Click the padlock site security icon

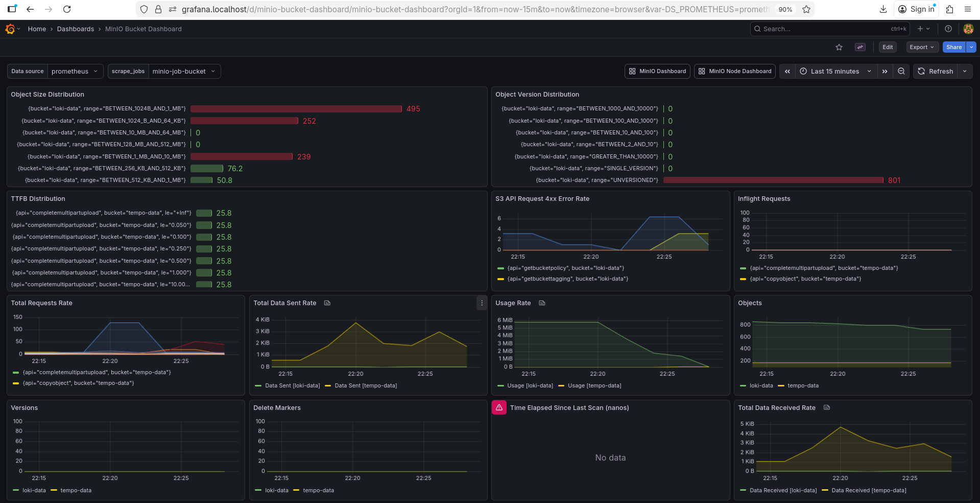pos(158,9)
